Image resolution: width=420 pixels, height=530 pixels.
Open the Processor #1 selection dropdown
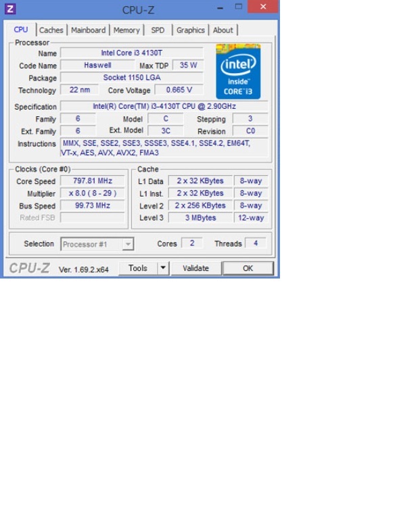[97, 244]
